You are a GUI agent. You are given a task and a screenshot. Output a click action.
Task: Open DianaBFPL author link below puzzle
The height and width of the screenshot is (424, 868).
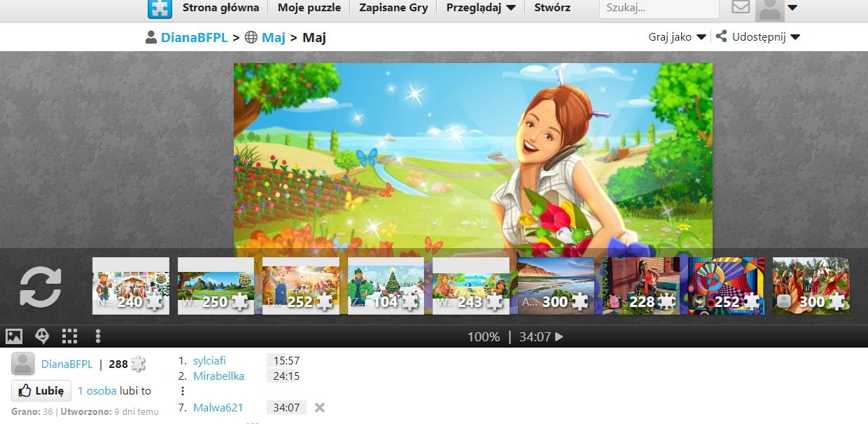66,364
